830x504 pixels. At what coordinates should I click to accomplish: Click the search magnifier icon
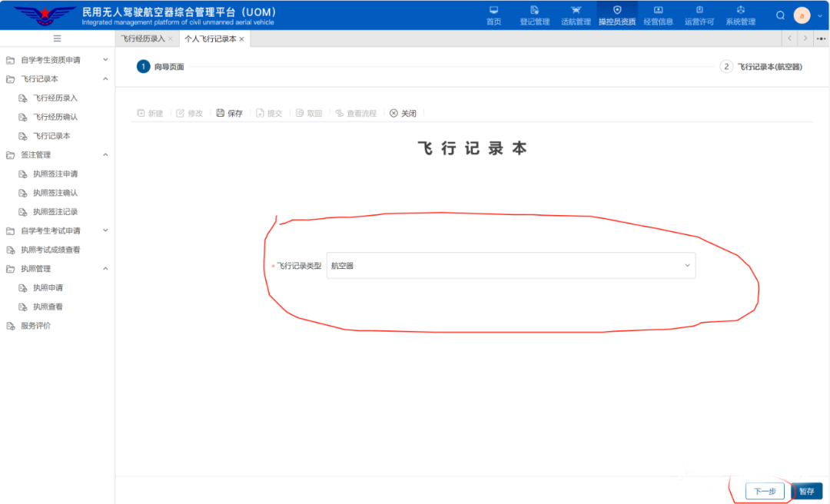[x=780, y=15]
